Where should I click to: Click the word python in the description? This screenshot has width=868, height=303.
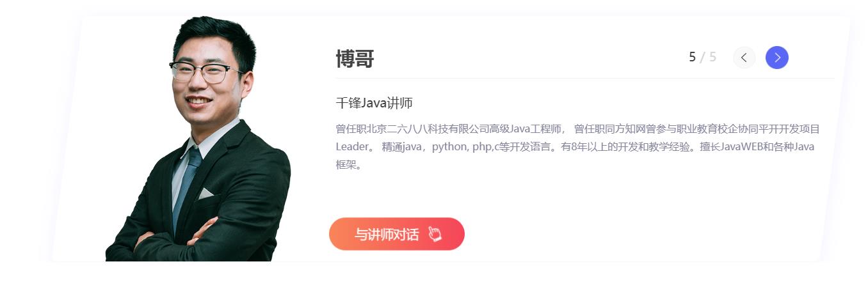(x=449, y=147)
